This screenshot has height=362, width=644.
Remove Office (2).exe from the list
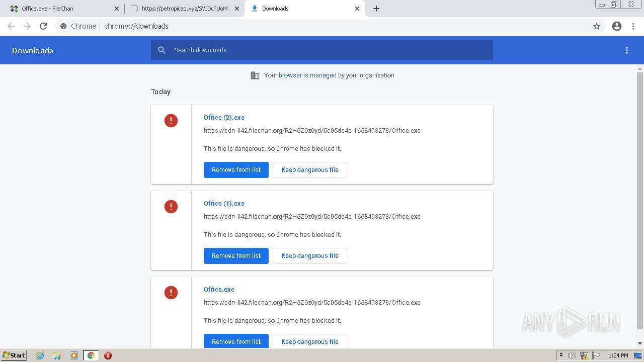pos(236,170)
